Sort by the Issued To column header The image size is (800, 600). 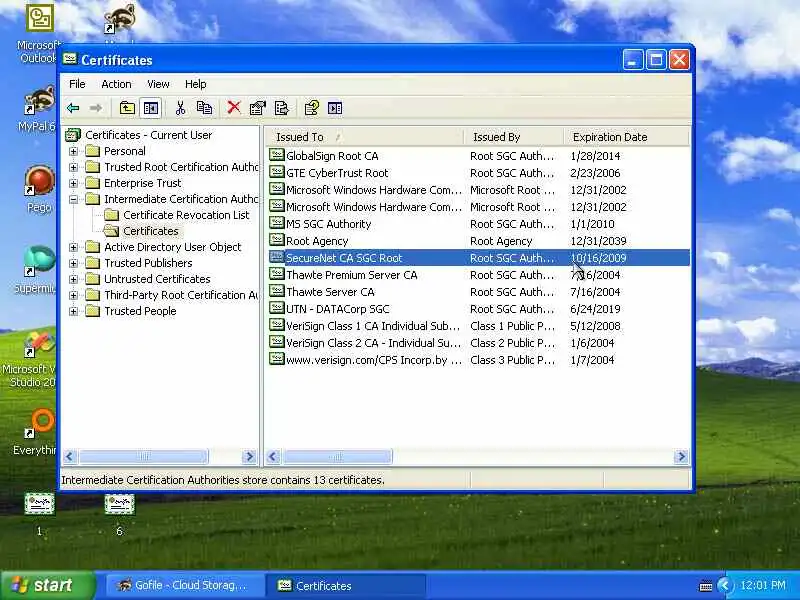point(364,137)
